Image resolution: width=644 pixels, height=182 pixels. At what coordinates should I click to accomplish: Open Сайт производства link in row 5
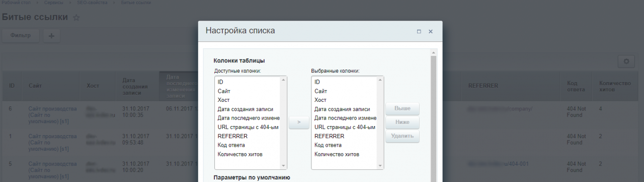coord(52,170)
